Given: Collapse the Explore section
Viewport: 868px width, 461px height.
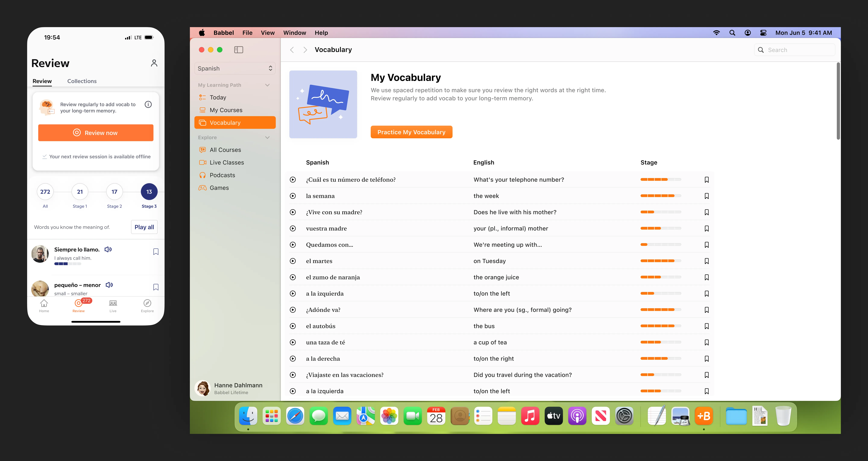Looking at the screenshot, I should pos(267,138).
